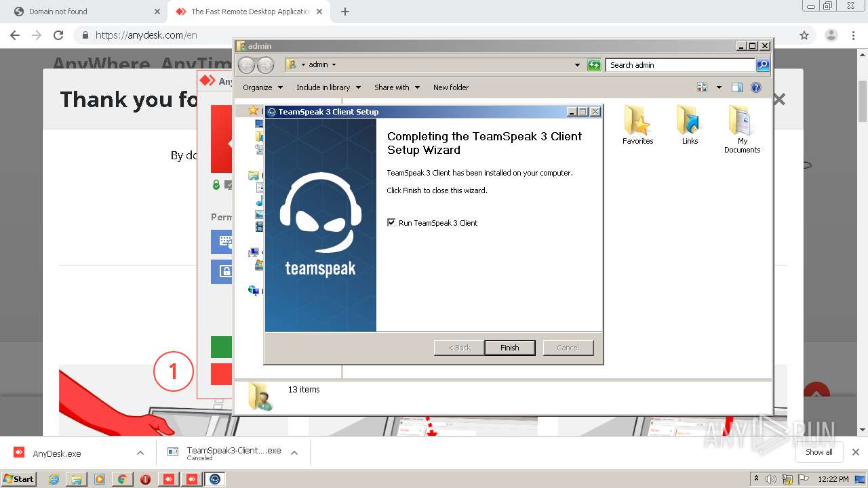Image resolution: width=868 pixels, height=488 pixels.
Task: Open Explorer help icon
Action: point(756,87)
